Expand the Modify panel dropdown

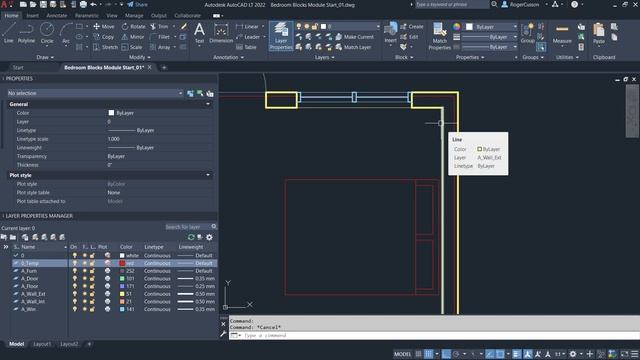(x=140, y=58)
